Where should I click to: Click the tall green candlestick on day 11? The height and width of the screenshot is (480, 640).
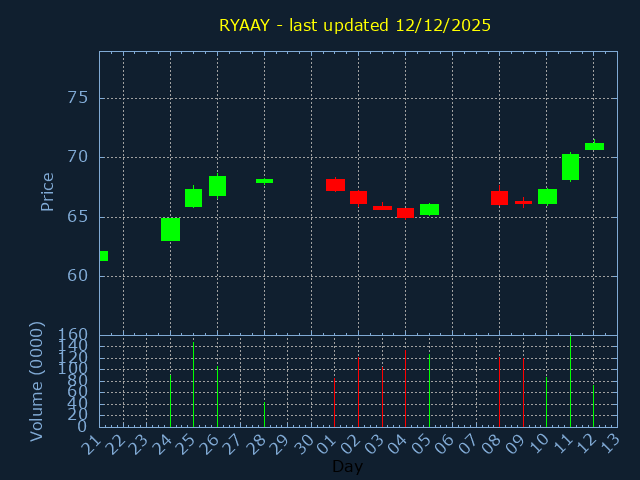(x=570, y=167)
